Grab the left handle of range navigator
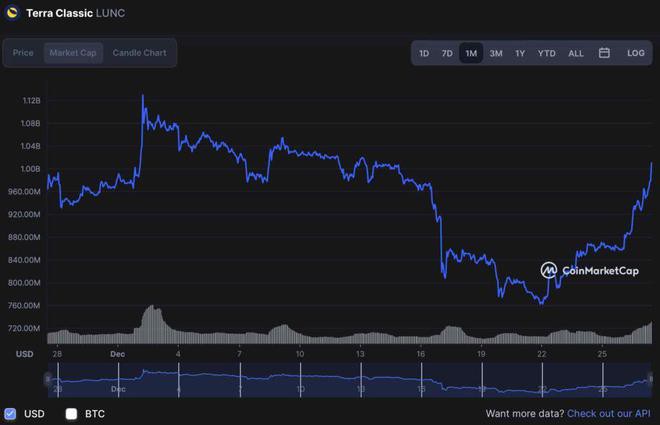Viewport: 660px width, 425px height. point(48,379)
